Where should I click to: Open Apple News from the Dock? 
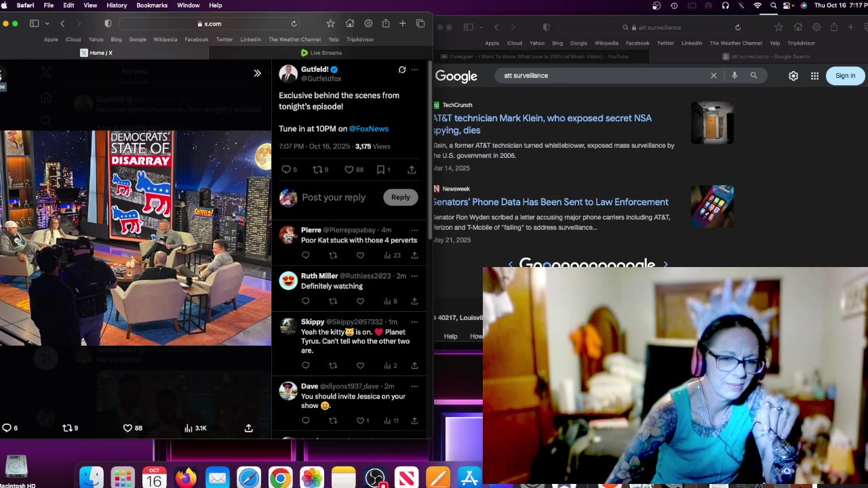(407, 478)
